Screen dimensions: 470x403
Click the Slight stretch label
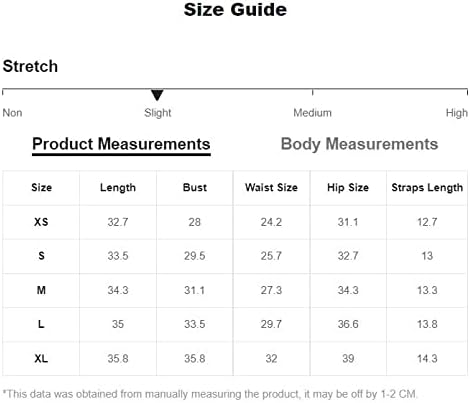(x=158, y=113)
